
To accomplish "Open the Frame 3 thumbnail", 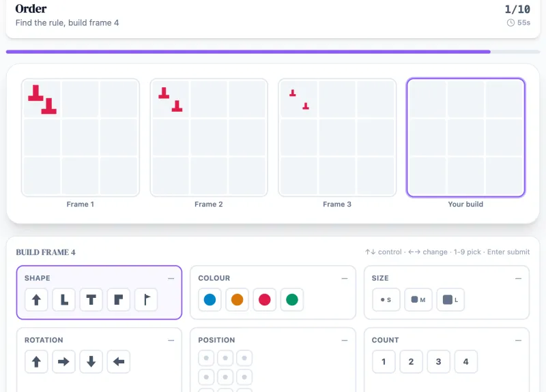I will 337,138.
